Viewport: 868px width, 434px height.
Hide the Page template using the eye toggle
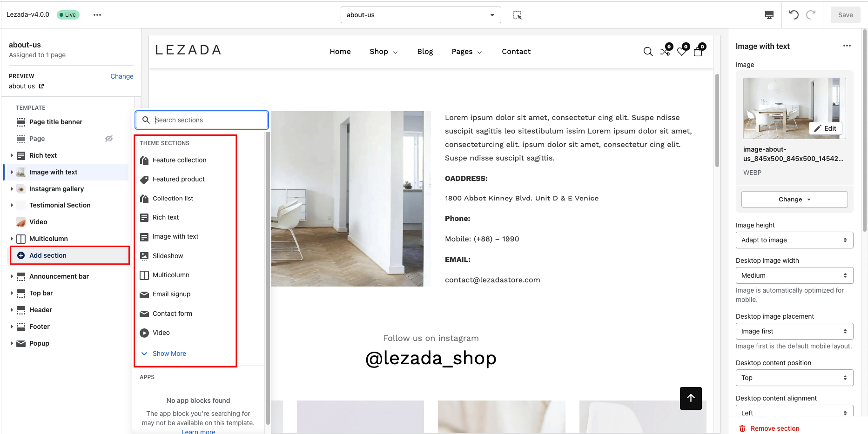tap(108, 139)
